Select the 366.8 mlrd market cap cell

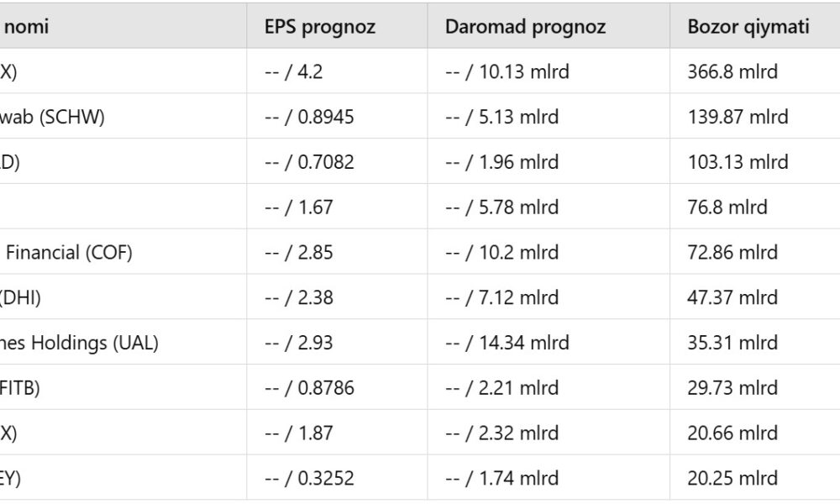click(732, 72)
